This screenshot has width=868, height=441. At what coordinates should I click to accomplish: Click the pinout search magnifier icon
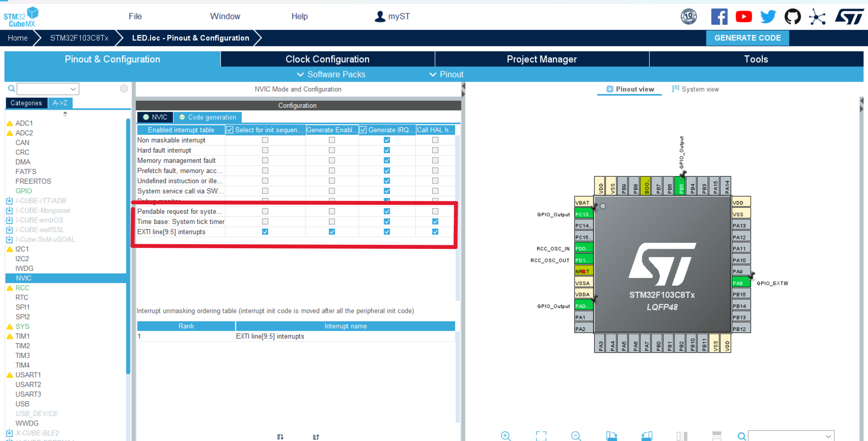tap(742, 436)
